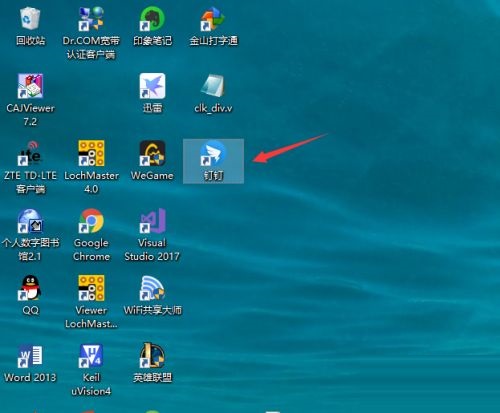Select Visual Studio 2017 shortcut

pyautogui.click(x=152, y=221)
